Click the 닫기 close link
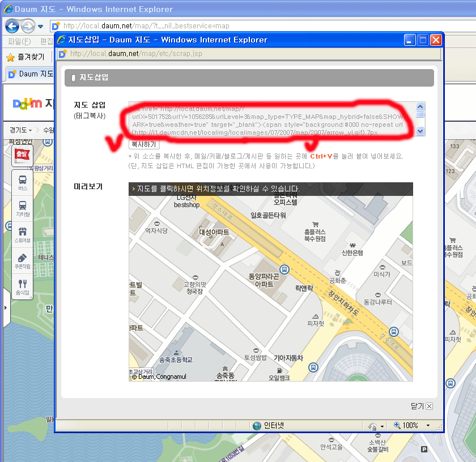This screenshot has height=462, width=476. [417, 406]
